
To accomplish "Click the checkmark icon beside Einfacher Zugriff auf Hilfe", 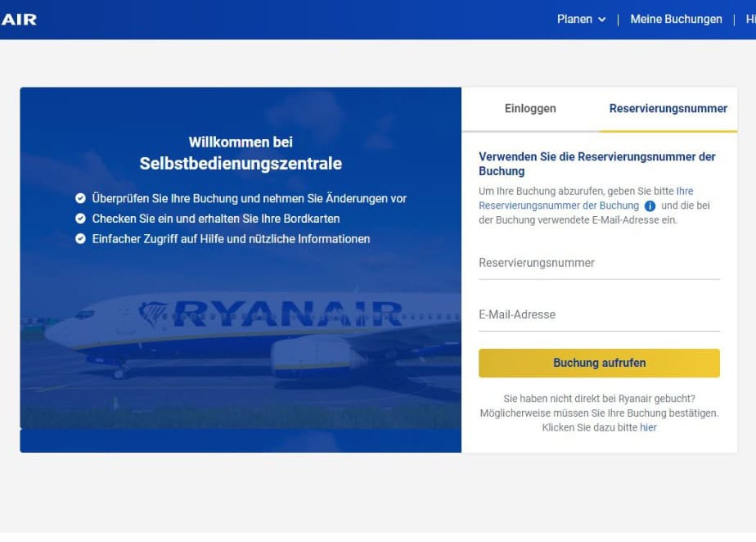I will click(80, 239).
